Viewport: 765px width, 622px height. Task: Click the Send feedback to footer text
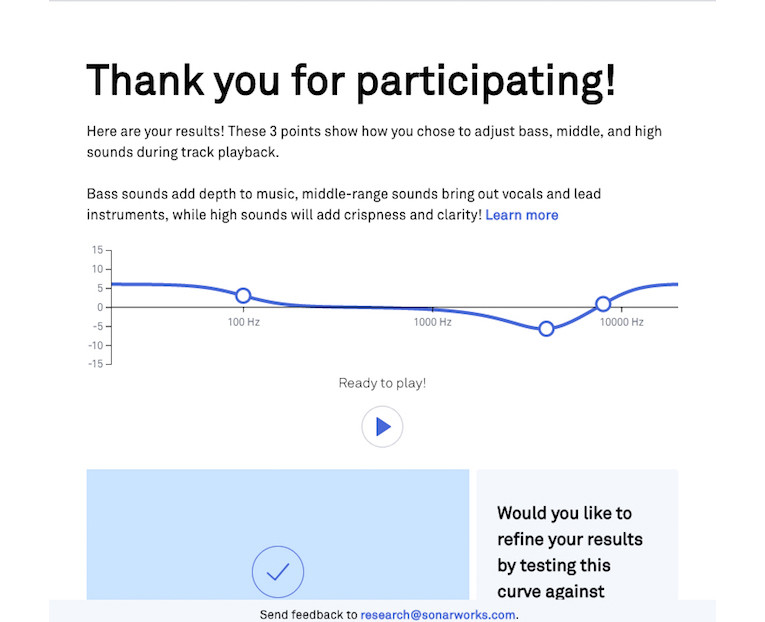(308, 615)
